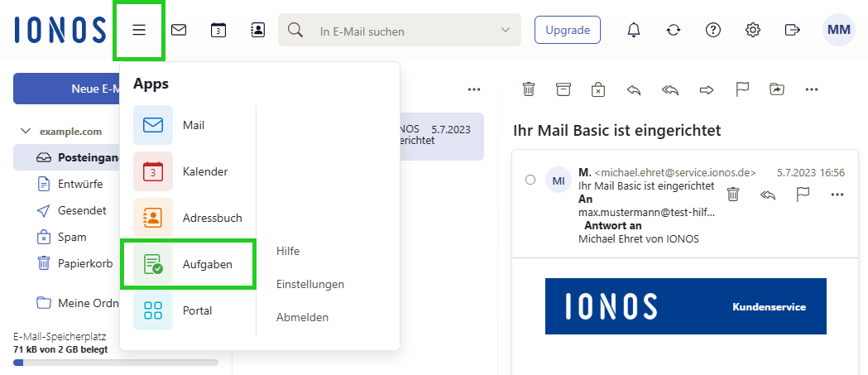Click the refresh sync icon

[674, 31]
